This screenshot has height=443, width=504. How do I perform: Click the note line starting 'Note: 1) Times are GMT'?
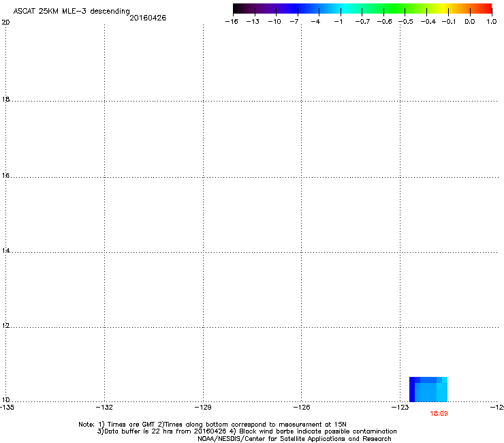pos(212,425)
